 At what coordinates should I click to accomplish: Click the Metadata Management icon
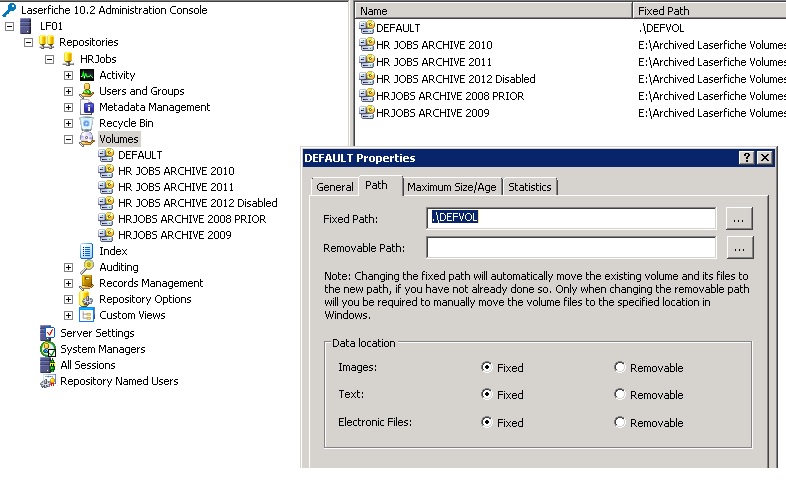[87, 107]
